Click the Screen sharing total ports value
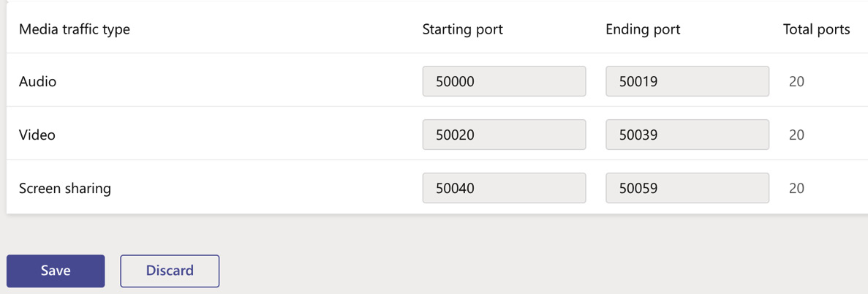 click(x=796, y=188)
